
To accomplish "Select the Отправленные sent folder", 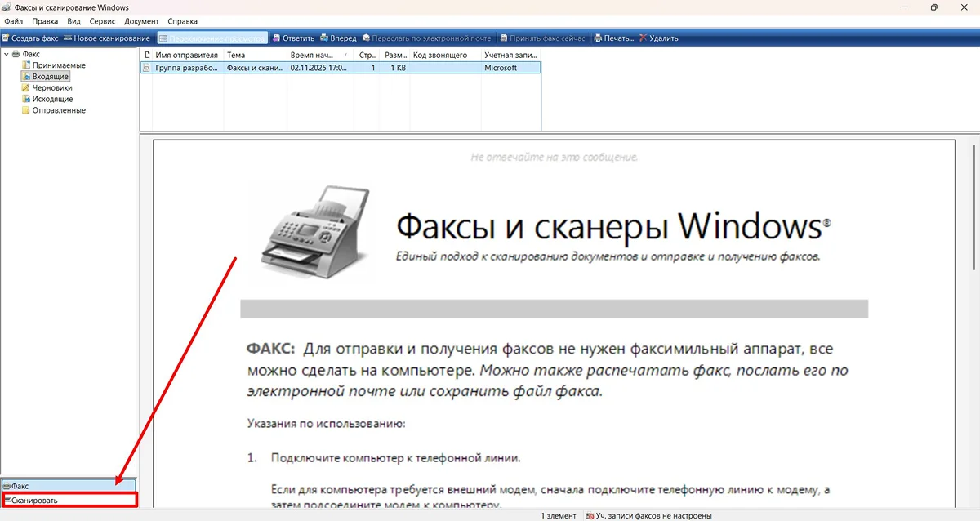I will pyautogui.click(x=58, y=110).
